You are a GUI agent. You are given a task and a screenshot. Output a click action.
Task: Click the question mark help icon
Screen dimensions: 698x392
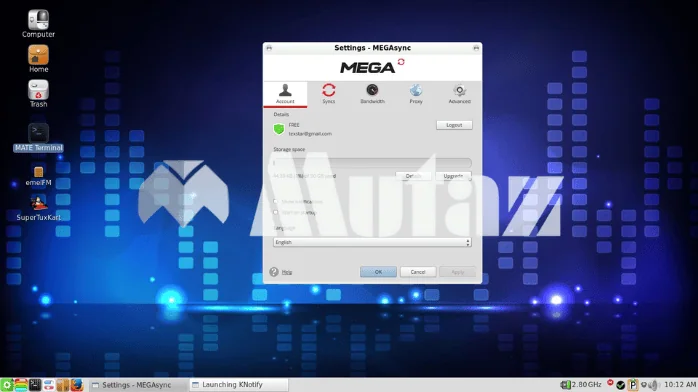coord(274,271)
